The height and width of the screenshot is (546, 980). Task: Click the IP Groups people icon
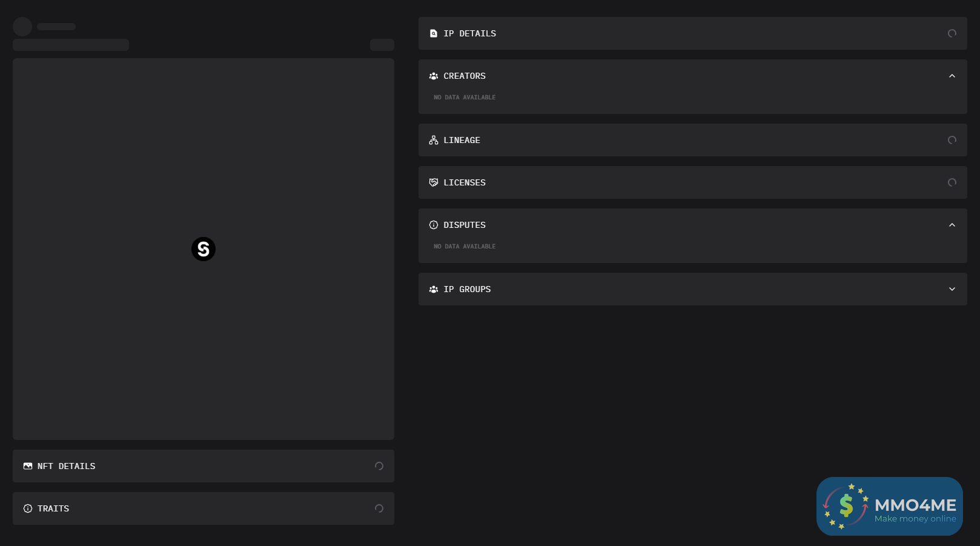pos(434,289)
